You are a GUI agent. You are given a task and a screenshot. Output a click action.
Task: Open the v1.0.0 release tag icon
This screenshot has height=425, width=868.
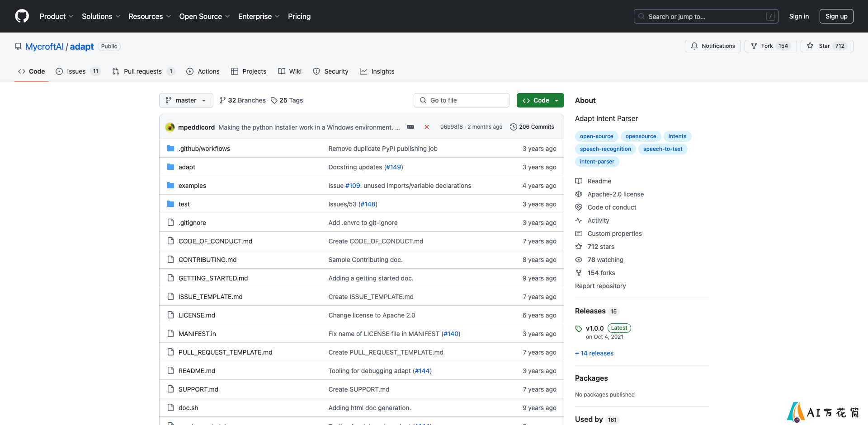click(579, 329)
